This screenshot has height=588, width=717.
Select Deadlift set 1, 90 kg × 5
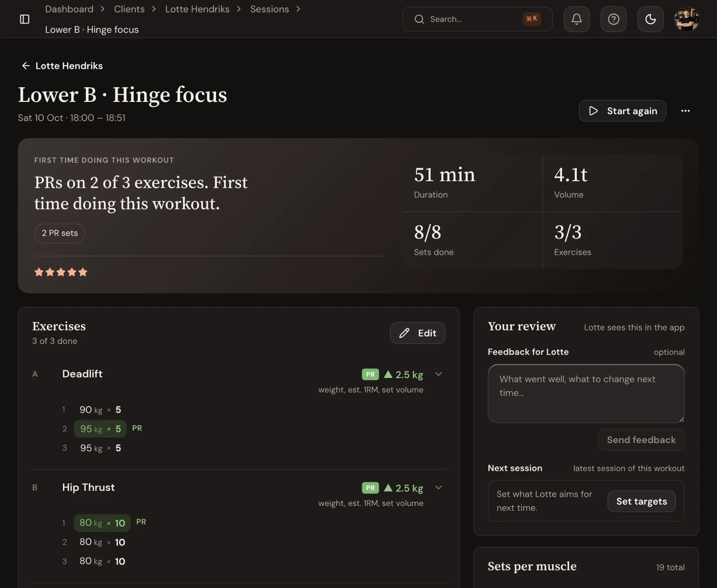tap(100, 410)
